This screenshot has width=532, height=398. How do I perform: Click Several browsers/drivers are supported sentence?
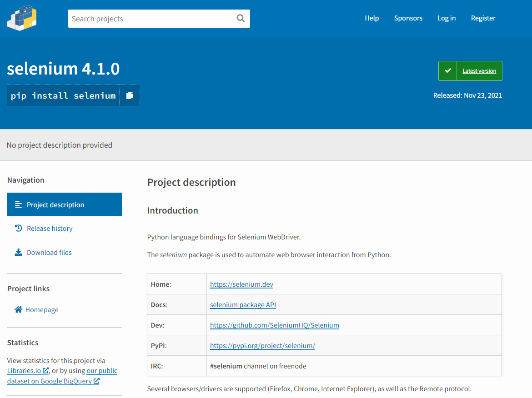[310, 389]
